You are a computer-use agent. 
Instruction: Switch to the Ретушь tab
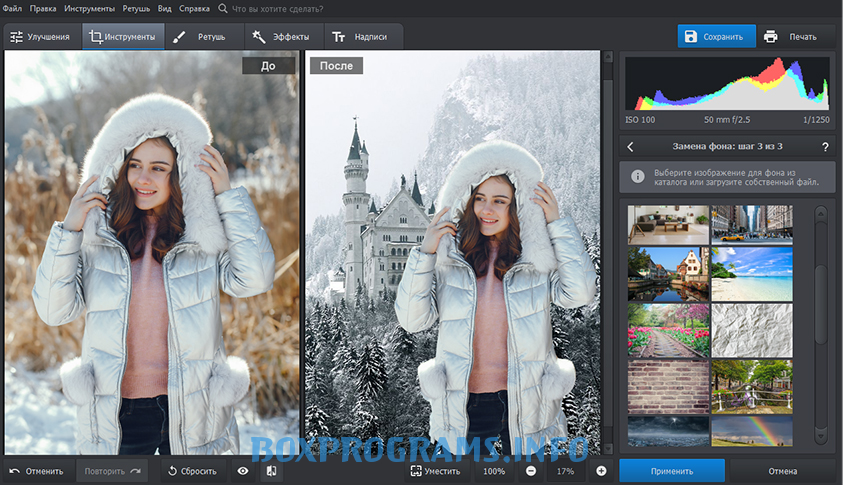point(204,37)
